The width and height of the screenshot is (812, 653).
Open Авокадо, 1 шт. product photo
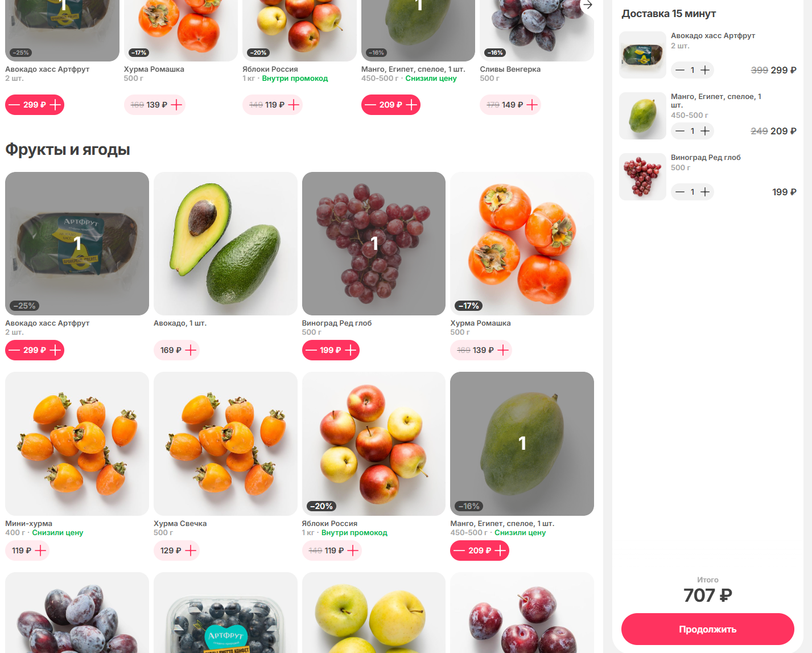[x=225, y=244]
